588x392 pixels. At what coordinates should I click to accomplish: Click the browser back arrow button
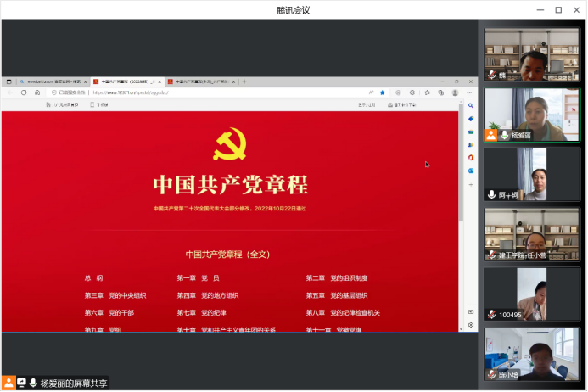(10, 92)
